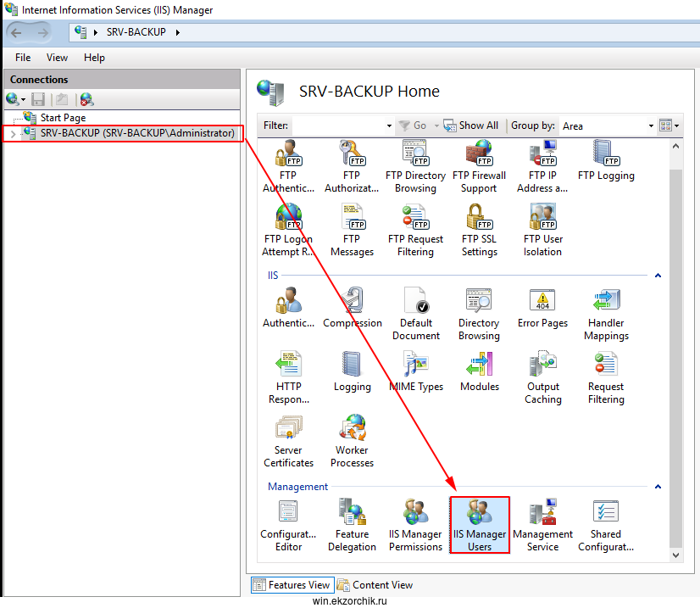This screenshot has height=608, width=700.
Task: Open Compression feature
Action: point(353,308)
